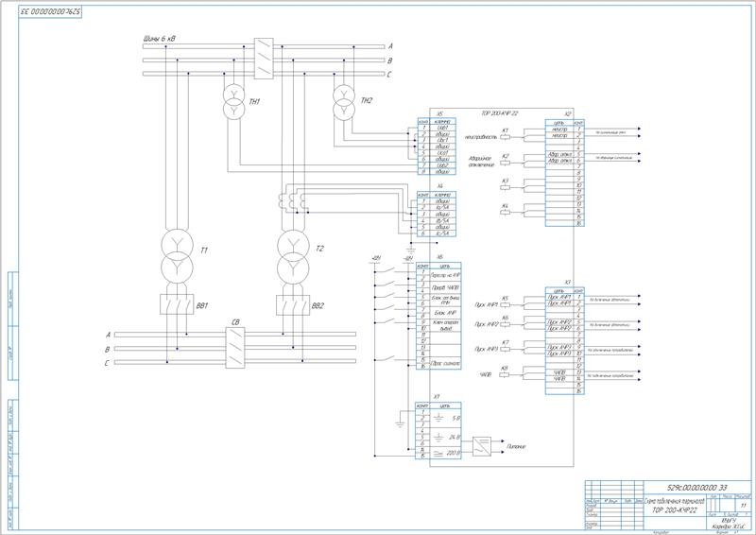Click the TH1 voltage transformer symbol

[234, 102]
